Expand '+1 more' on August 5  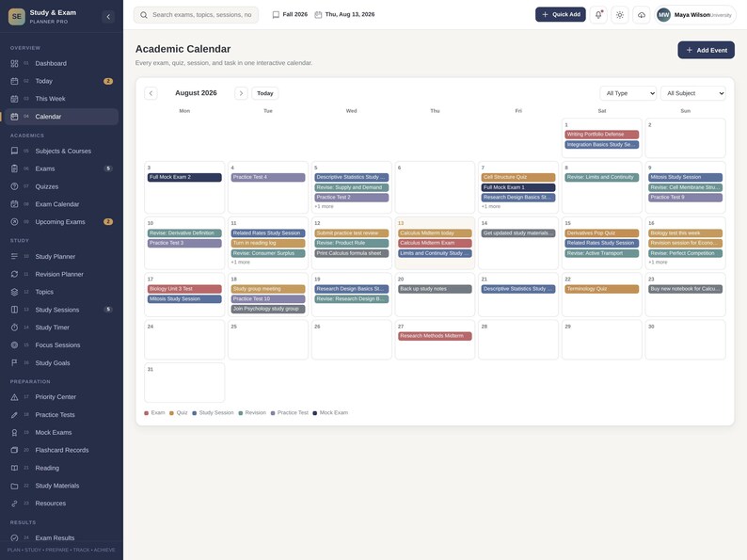324,206
